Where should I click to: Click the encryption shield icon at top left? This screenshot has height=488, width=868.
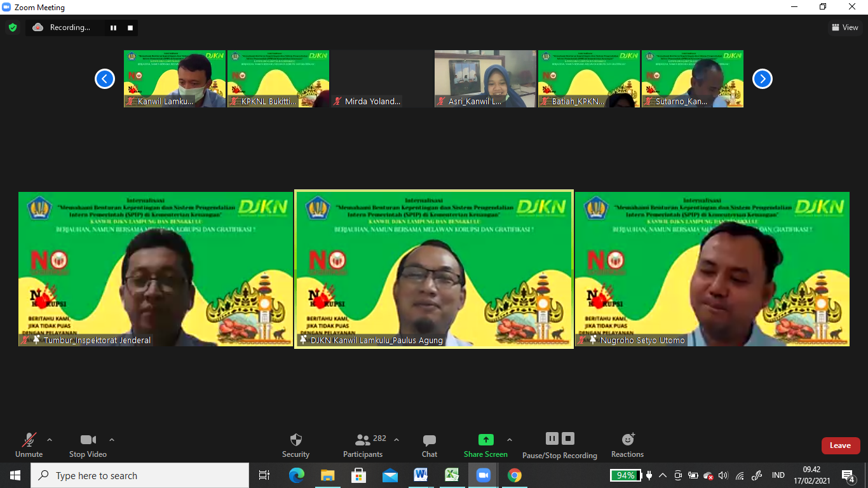[13, 27]
